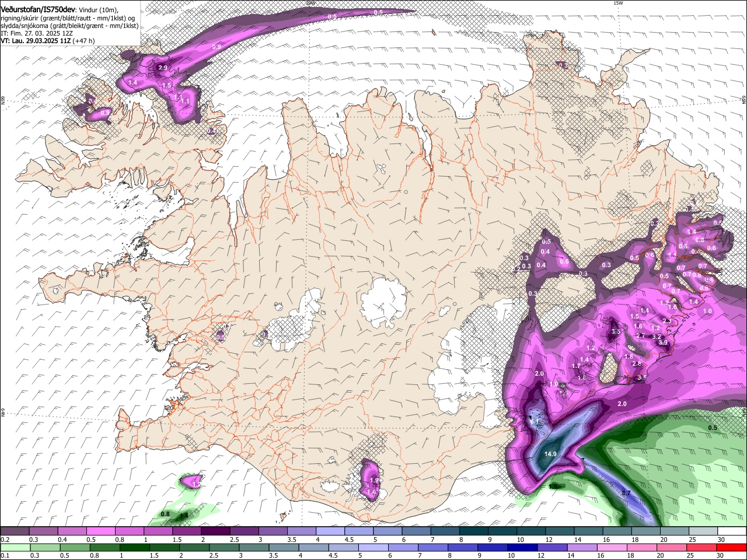Select upper legend swatch between 1 and 1.5
The width and height of the screenshot is (747, 560).
coord(158,531)
